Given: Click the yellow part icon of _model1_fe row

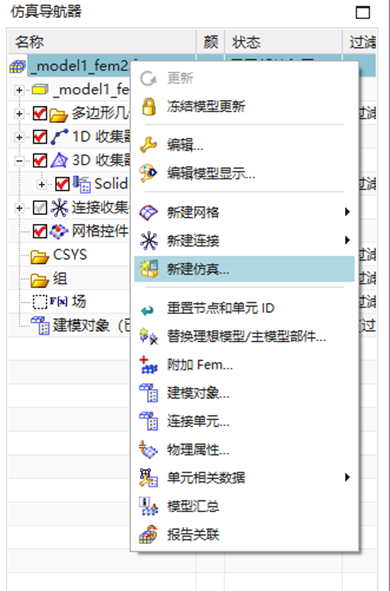Looking at the screenshot, I should [40, 90].
